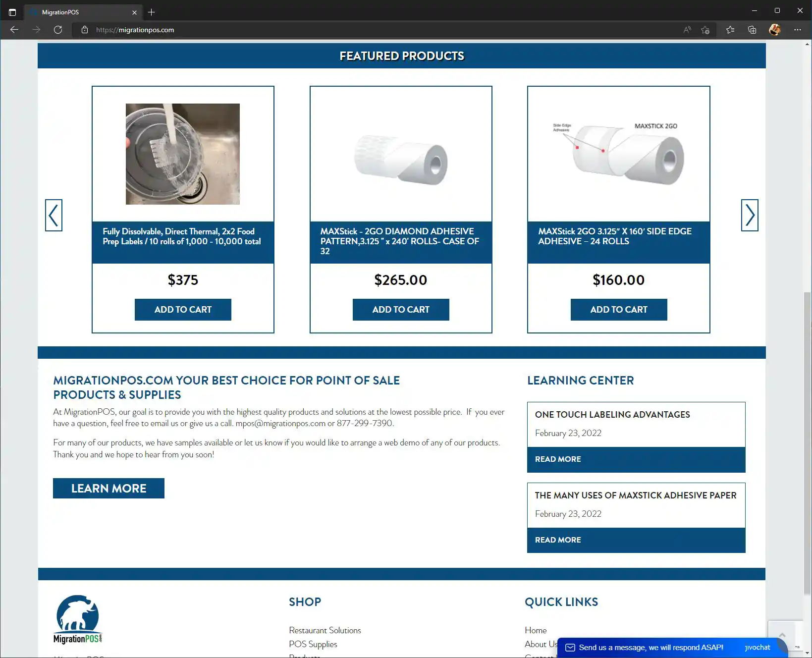The image size is (812, 658).
Task: Open MAXStick 2GO side edge image
Action: pyautogui.click(x=619, y=154)
